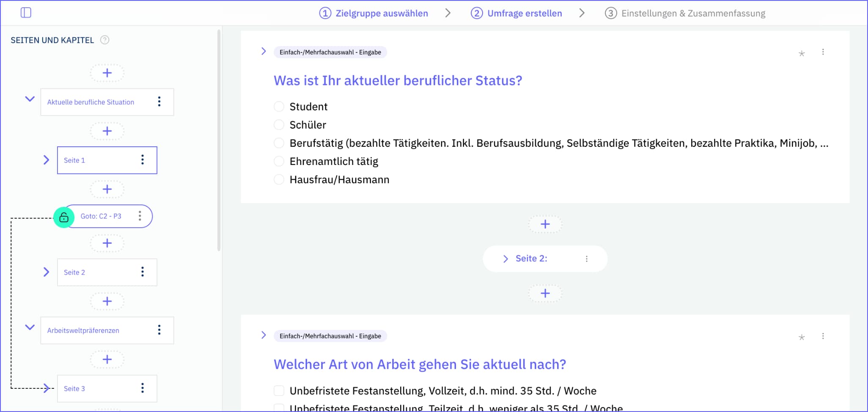Select the Ehrenamtlich tätig radio option
Viewport: 868px width, 412px height.
point(279,161)
